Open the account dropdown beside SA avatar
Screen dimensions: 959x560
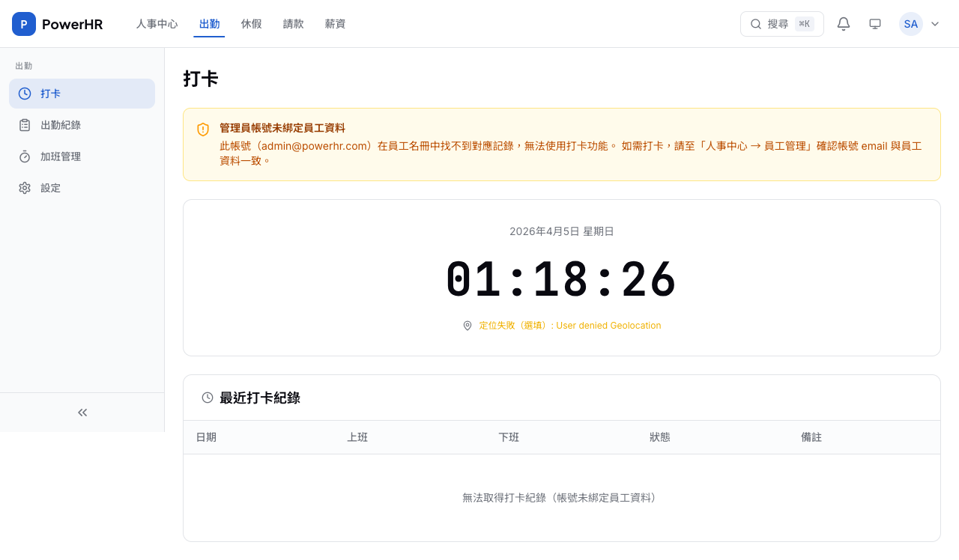pos(934,23)
